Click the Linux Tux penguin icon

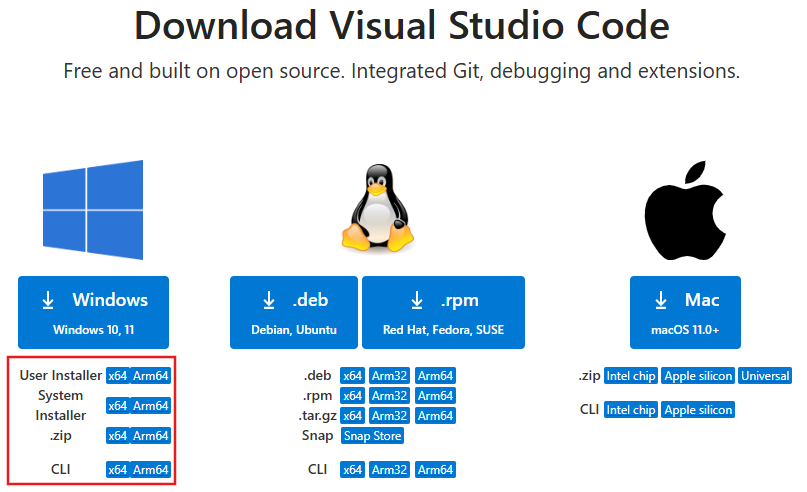(377, 207)
